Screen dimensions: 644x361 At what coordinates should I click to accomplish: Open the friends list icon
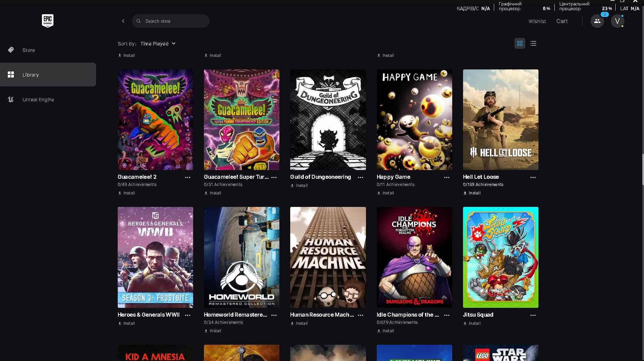tap(597, 21)
